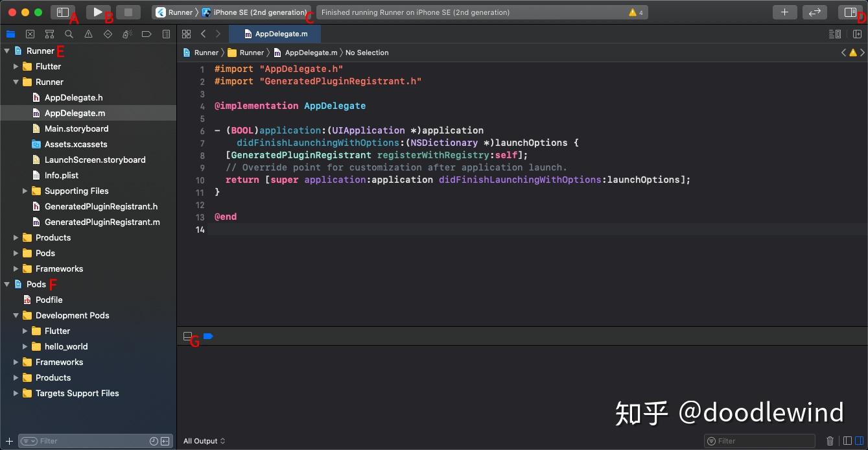The height and width of the screenshot is (450, 868).
Task: Collapse the Runner project root triangle
Action: 6,51
